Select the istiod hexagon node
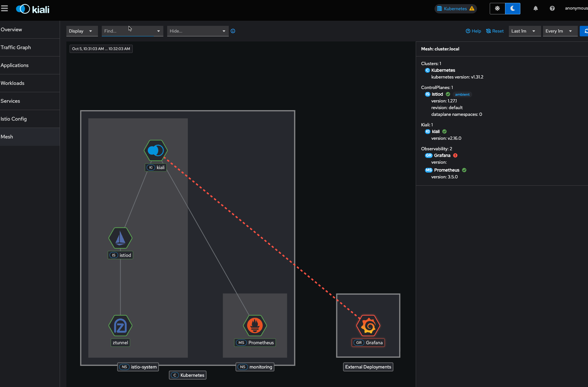Image resolution: width=588 pixels, height=387 pixels. tap(120, 238)
